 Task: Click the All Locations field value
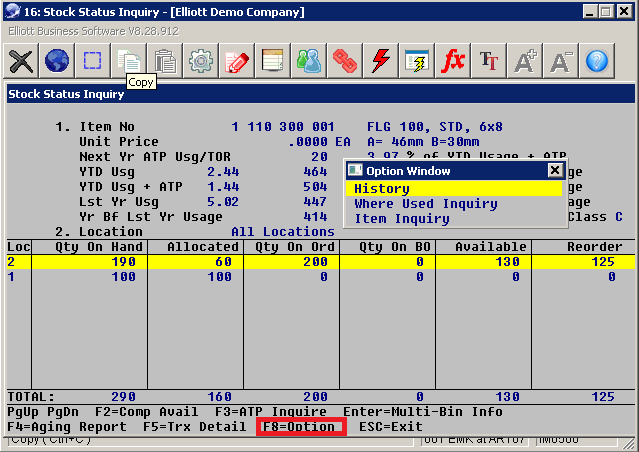point(283,232)
